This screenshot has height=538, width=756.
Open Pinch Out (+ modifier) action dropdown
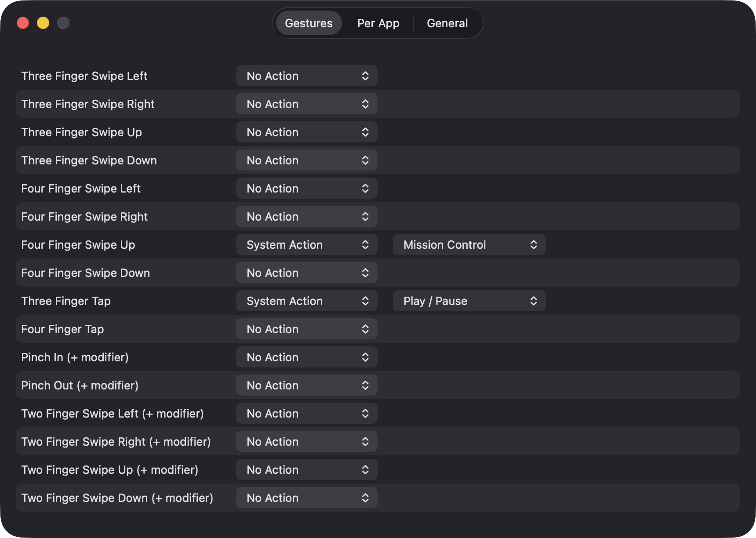tap(307, 385)
